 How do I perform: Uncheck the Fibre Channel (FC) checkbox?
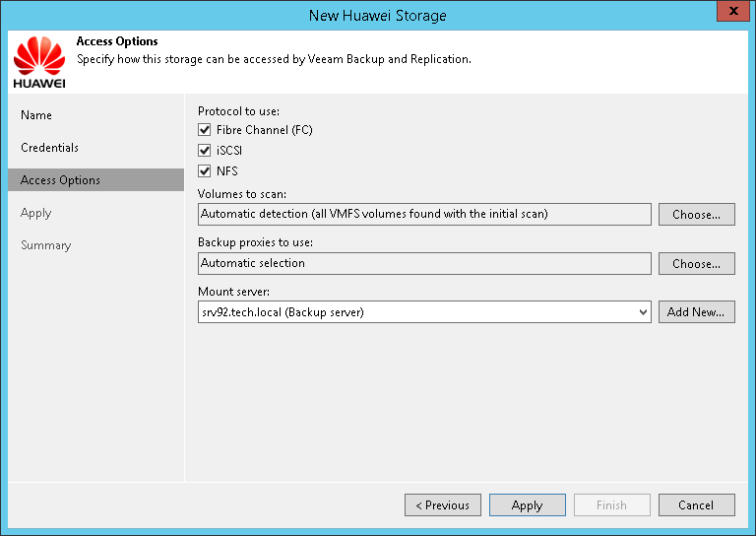click(205, 130)
